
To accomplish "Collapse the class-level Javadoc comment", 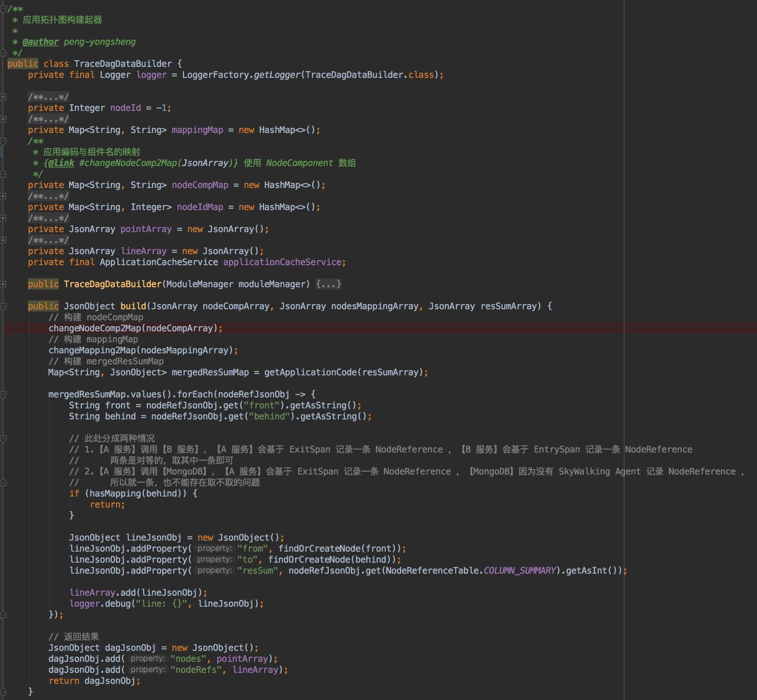I will pyautogui.click(x=3, y=9).
